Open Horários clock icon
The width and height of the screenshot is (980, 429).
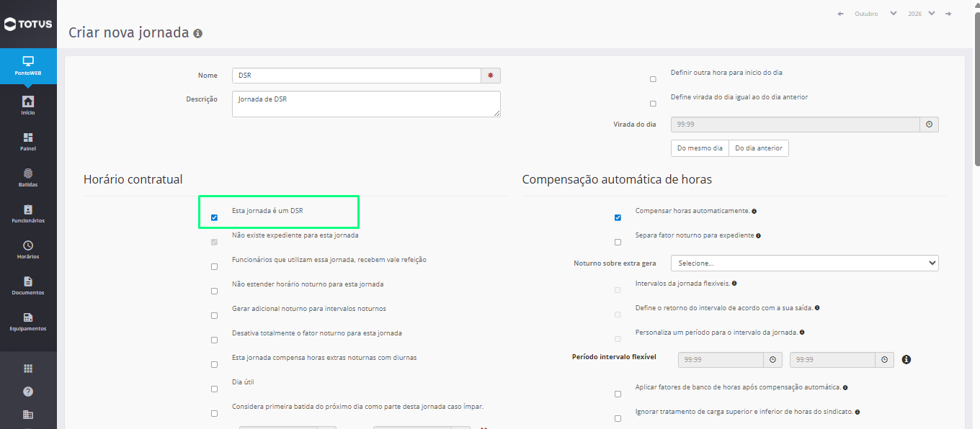point(28,245)
